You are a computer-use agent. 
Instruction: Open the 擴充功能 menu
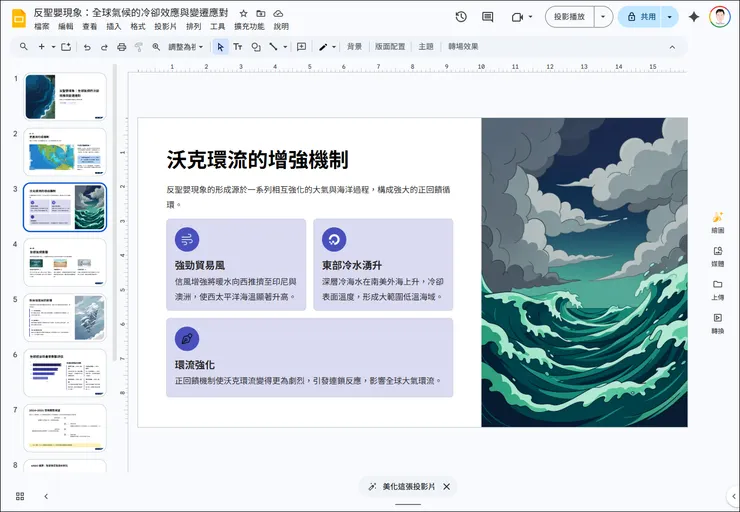click(x=249, y=26)
